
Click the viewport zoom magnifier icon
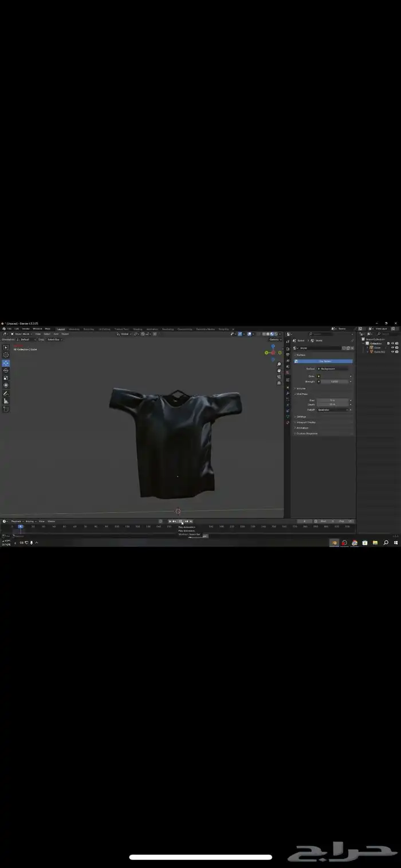coord(279,364)
